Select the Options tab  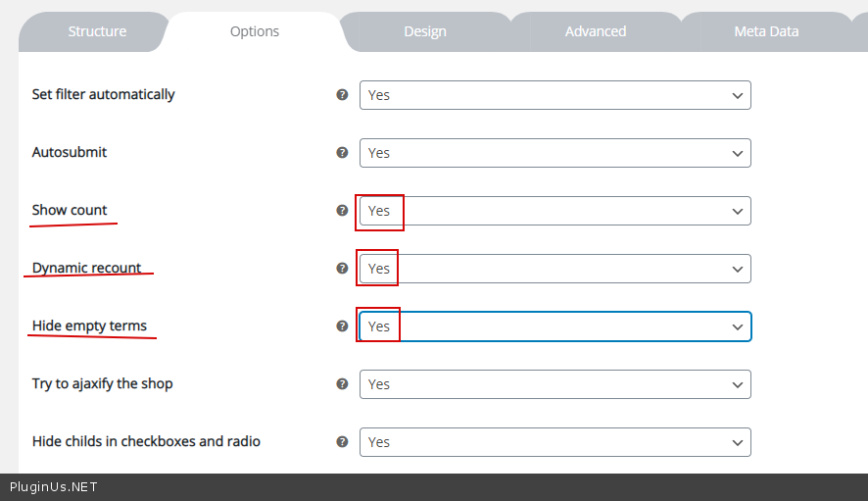[x=255, y=31]
